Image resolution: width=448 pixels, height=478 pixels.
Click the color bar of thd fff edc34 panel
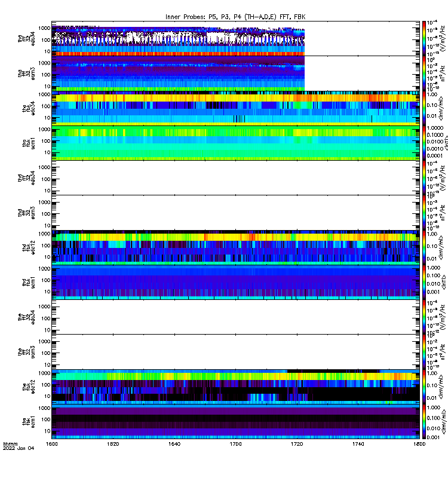pos(424,177)
